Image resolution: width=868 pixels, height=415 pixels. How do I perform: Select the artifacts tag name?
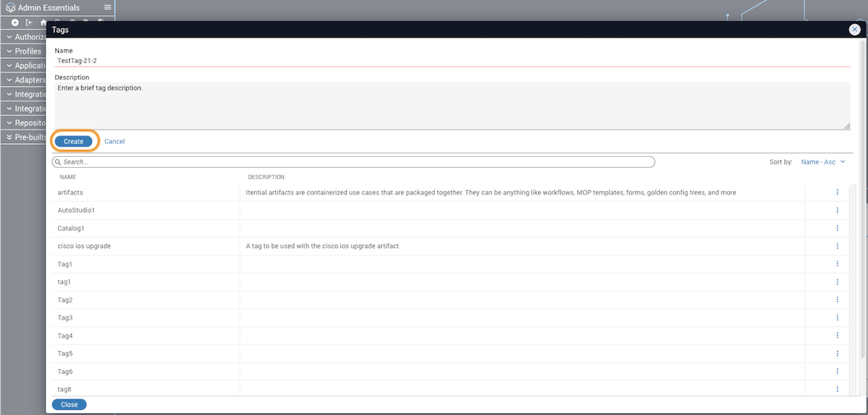pyautogui.click(x=70, y=193)
